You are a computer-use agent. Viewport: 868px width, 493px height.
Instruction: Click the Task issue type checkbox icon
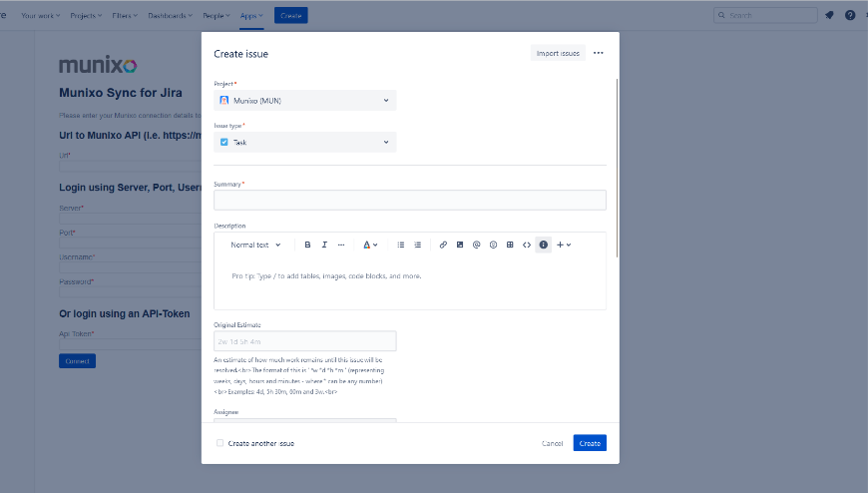pyautogui.click(x=224, y=143)
